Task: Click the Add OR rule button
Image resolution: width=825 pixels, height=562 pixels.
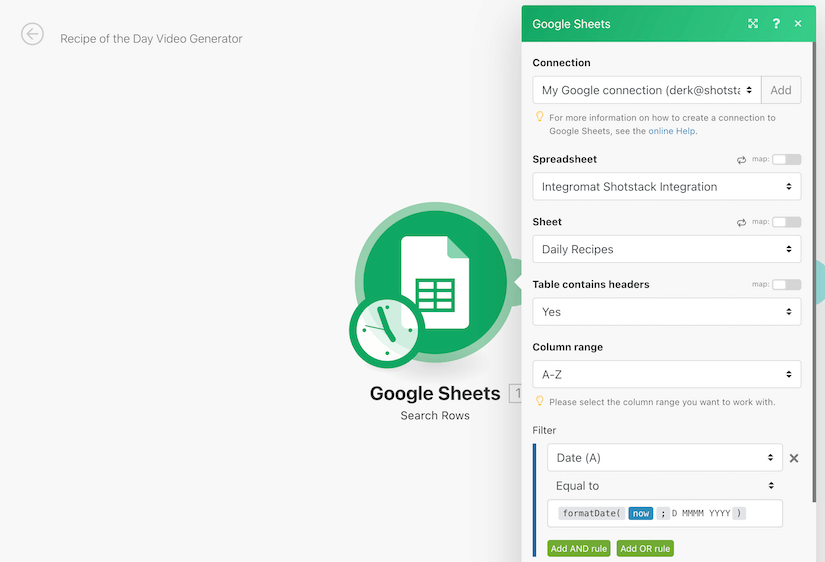Action: pyautogui.click(x=645, y=548)
